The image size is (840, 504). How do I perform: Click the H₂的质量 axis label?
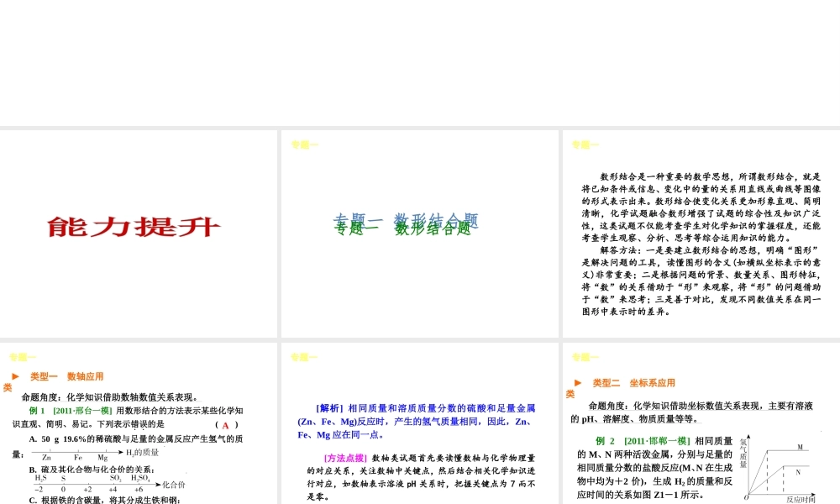click(x=143, y=453)
